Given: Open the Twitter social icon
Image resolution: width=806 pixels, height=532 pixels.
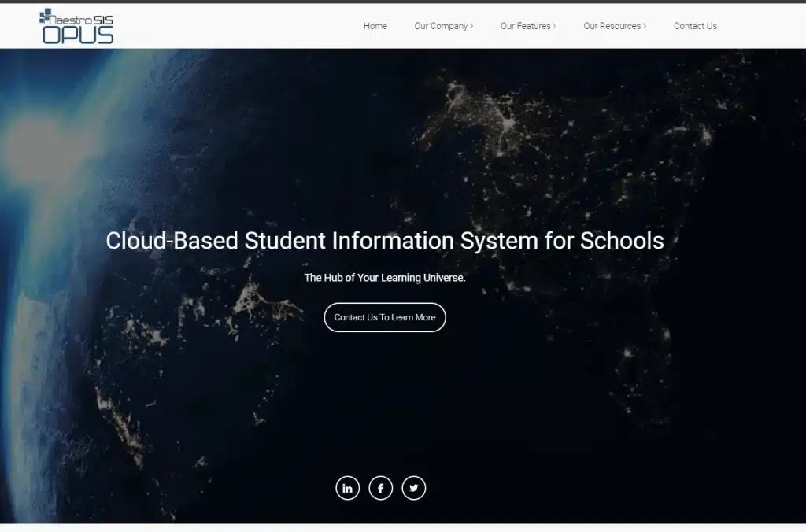Looking at the screenshot, I should (414, 488).
